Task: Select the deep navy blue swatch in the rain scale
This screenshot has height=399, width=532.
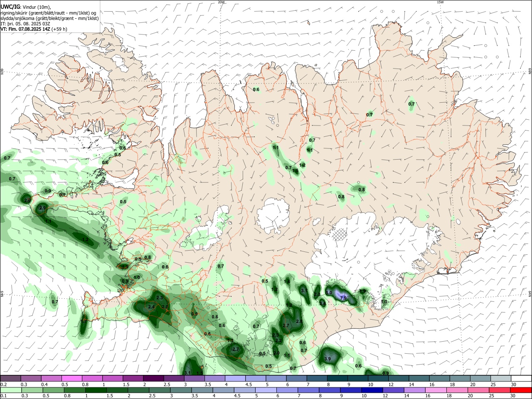Action: pos(371,390)
